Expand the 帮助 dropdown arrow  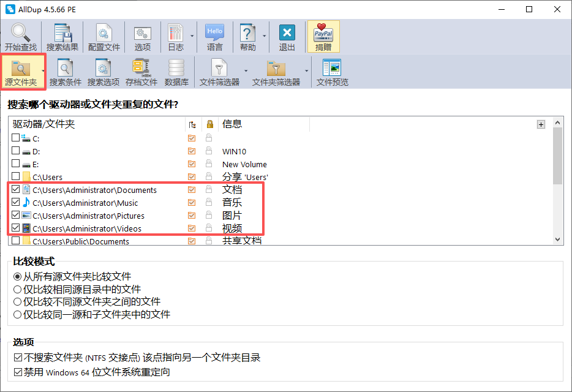click(x=264, y=37)
